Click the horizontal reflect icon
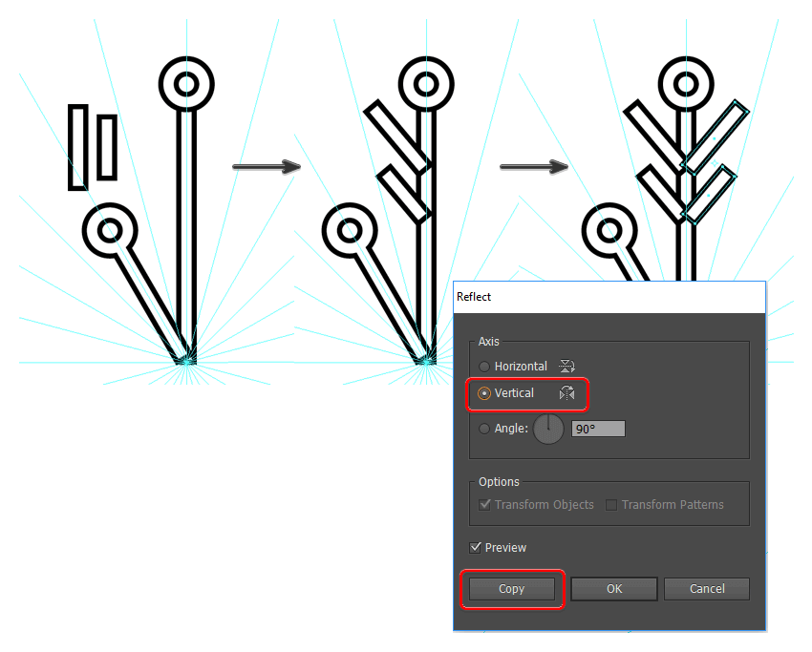Viewport: 812px width, 652px height. coord(567,367)
